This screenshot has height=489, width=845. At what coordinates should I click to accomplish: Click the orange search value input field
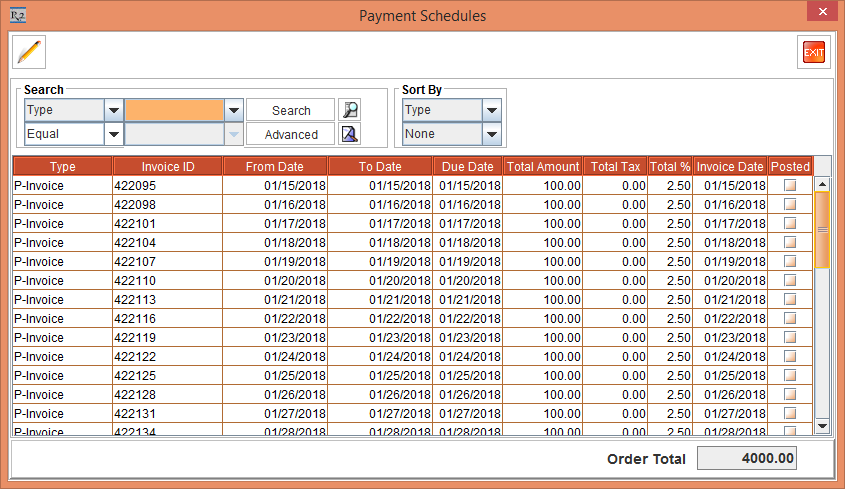[174, 110]
